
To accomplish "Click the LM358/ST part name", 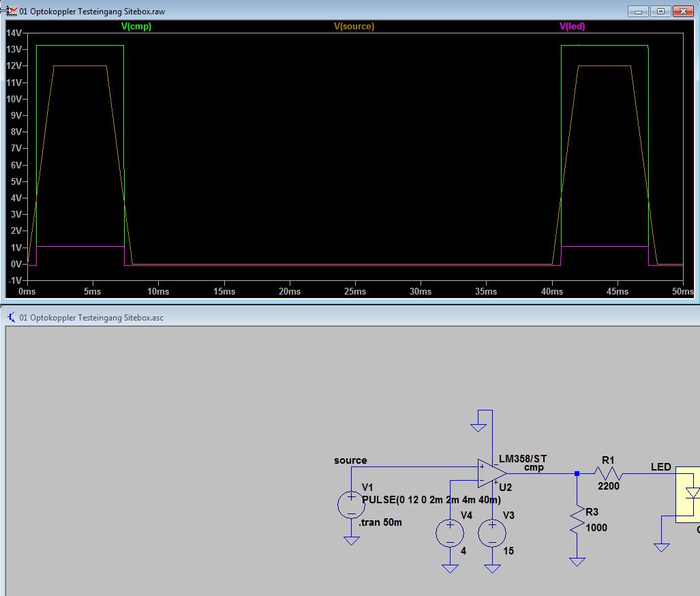I will 523,459.
